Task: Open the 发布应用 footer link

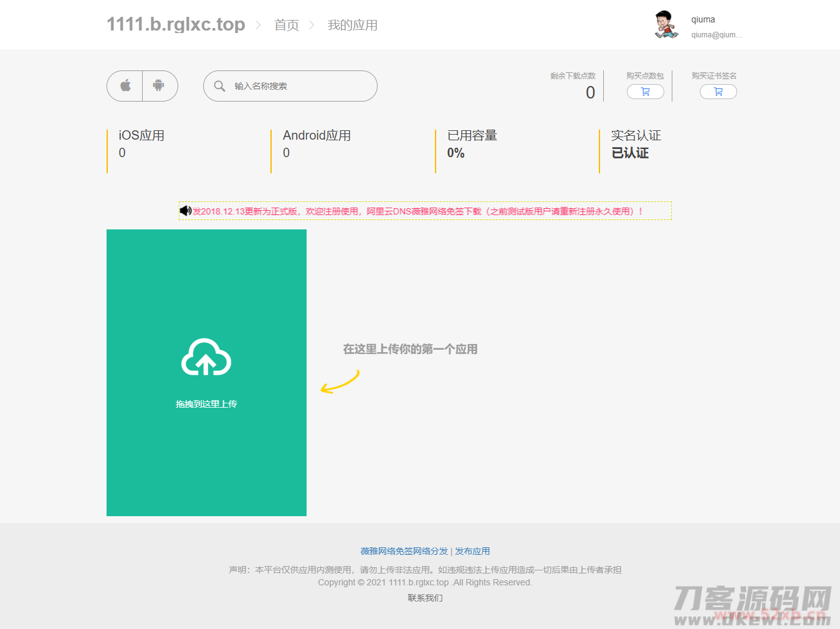Action: click(x=472, y=551)
